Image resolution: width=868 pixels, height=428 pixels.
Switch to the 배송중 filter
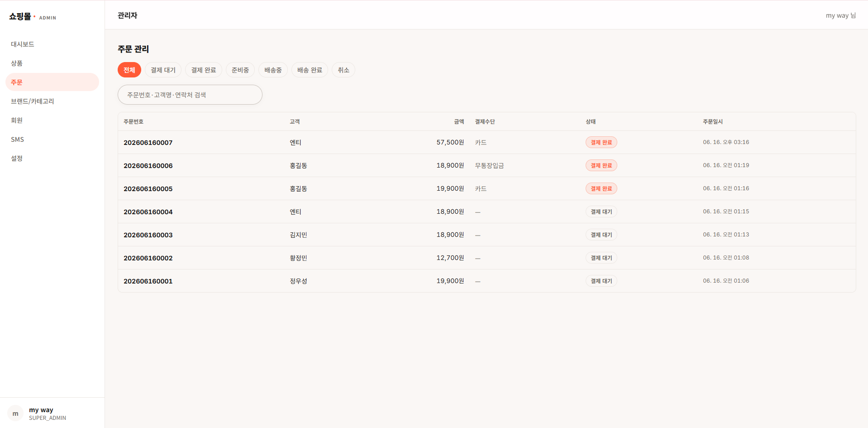[273, 70]
